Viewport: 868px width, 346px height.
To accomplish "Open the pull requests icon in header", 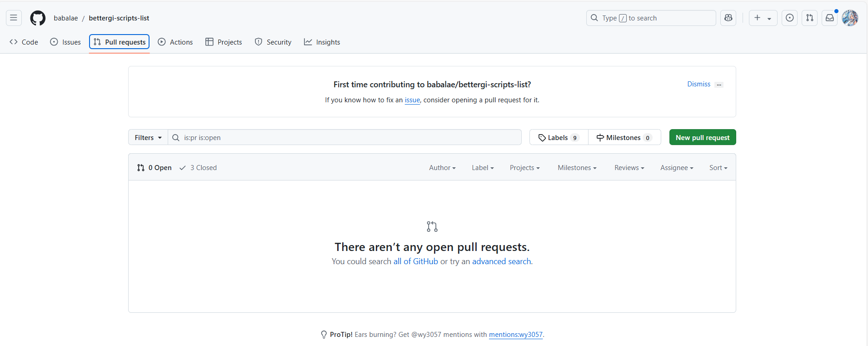I will point(810,18).
